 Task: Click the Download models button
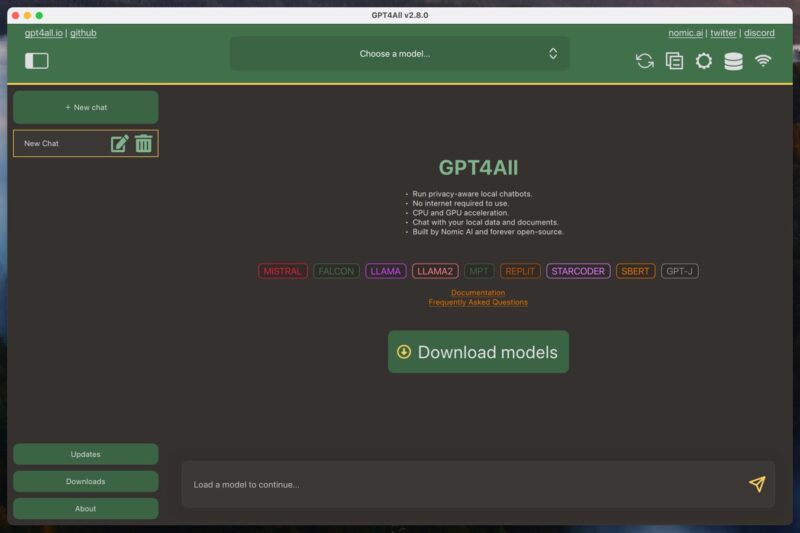coord(478,352)
